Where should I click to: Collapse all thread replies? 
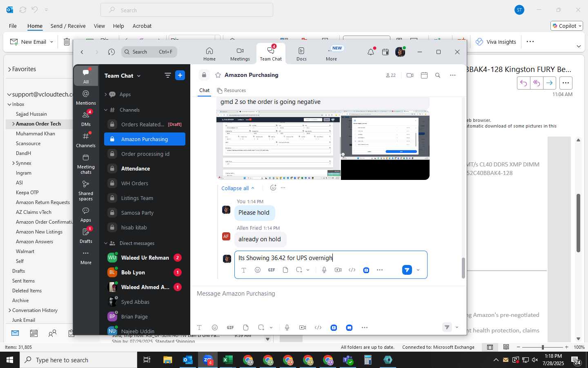pyautogui.click(x=238, y=188)
